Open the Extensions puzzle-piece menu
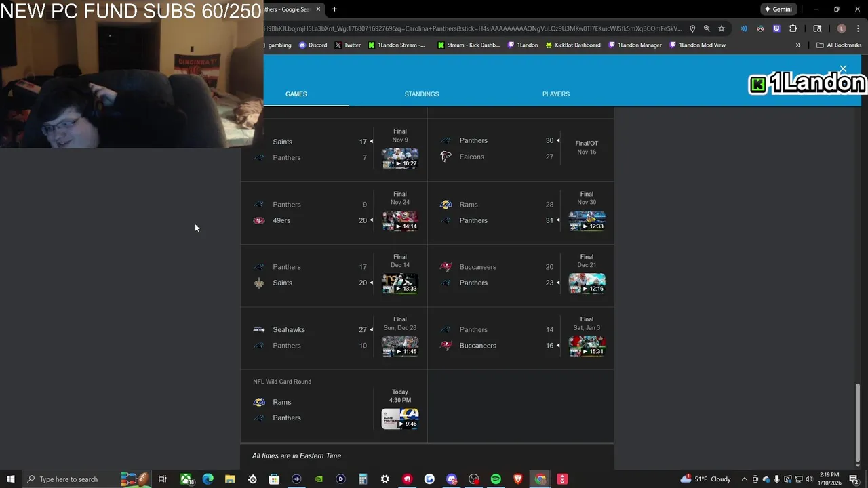Screen dimensions: 868x488 coord(793,28)
